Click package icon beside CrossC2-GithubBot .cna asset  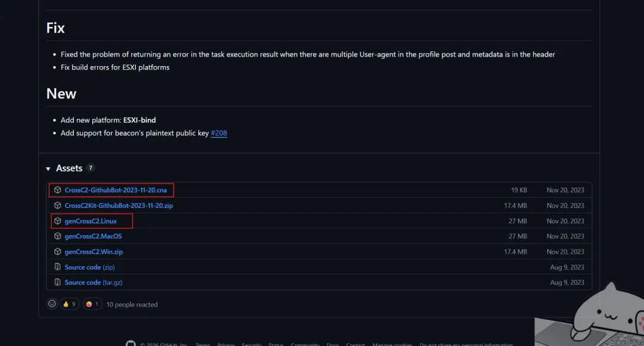[x=57, y=190]
